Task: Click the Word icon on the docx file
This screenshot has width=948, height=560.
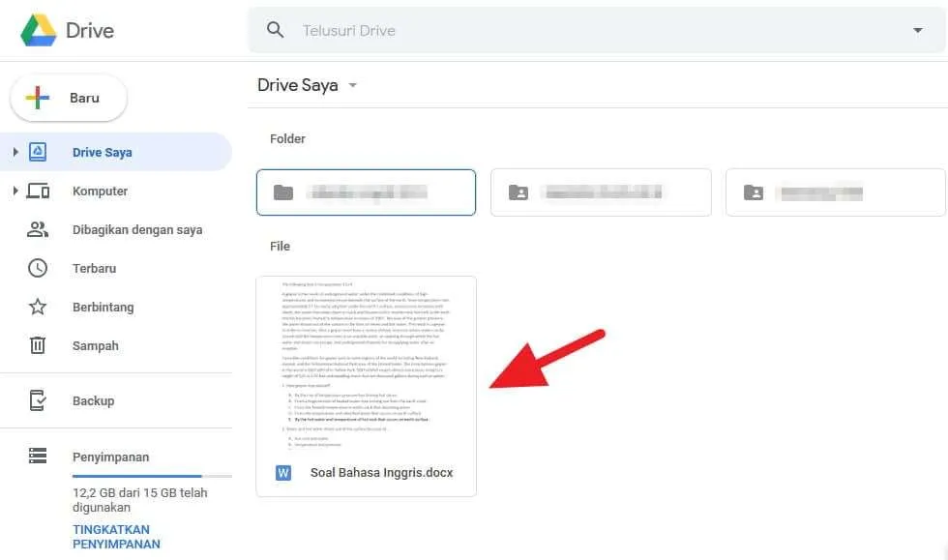Action: tap(282, 473)
